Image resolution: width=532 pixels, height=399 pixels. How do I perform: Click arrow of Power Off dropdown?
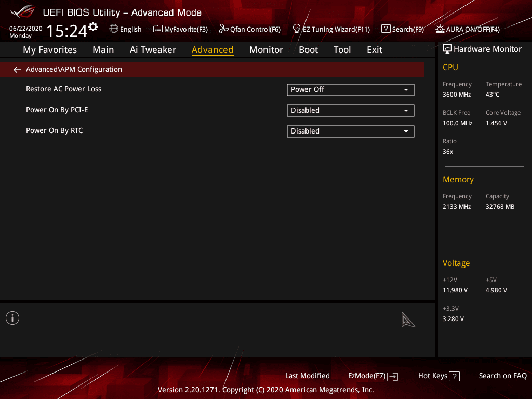[x=406, y=90]
